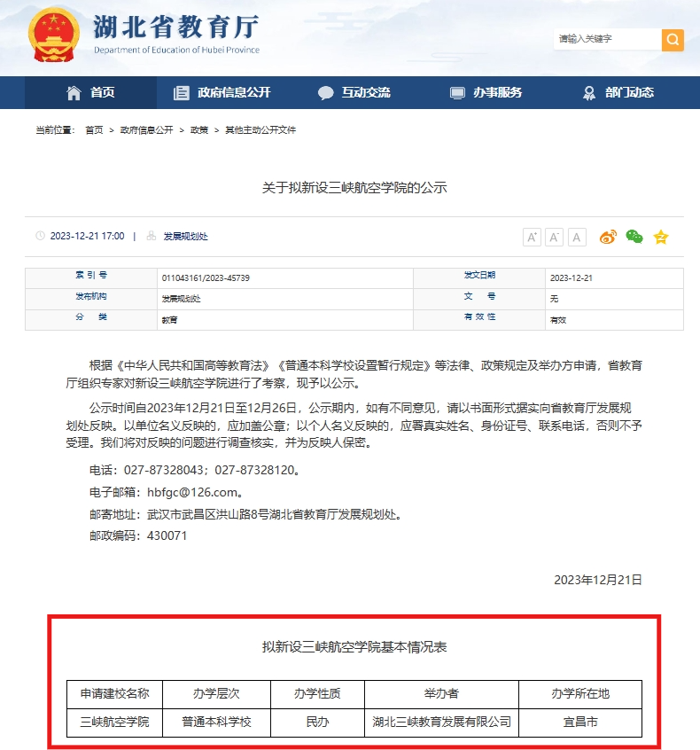Click the clock icon beside publish time
The width and height of the screenshot is (700, 750).
point(40,235)
